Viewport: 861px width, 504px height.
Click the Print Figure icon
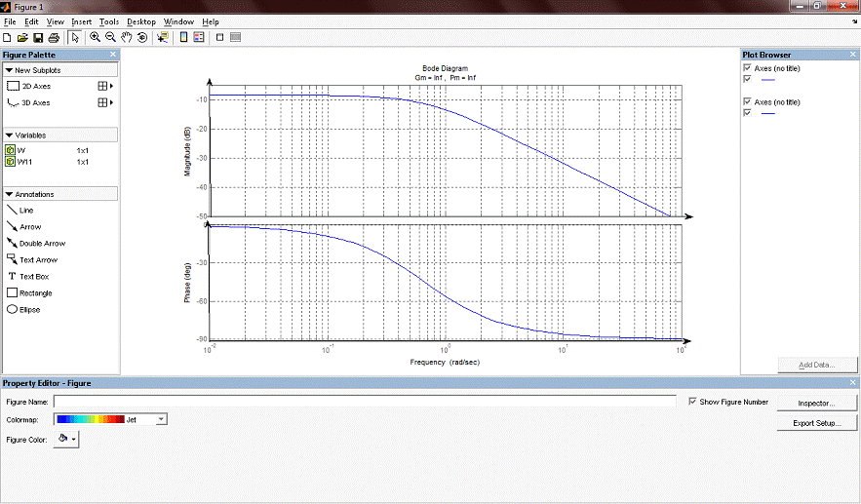tap(53, 37)
